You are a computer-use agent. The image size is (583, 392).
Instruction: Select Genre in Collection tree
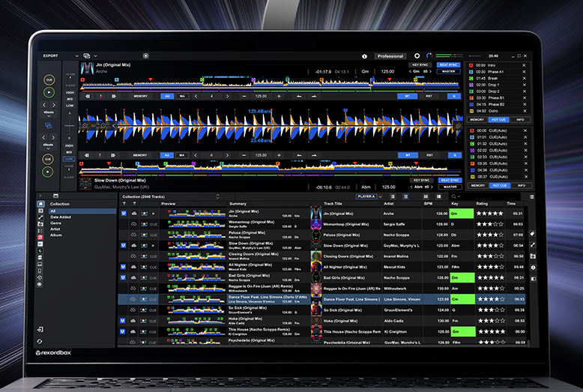(55, 223)
